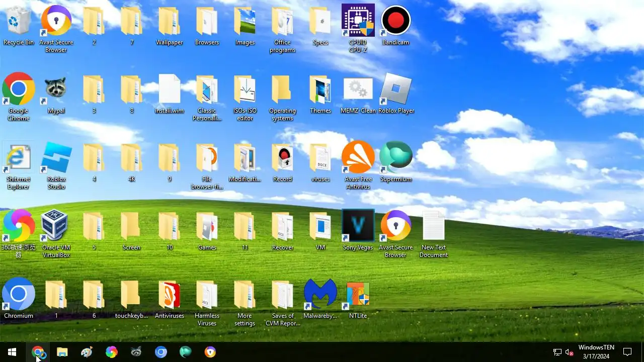Image resolution: width=644 pixels, height=362 pixels.
Task: Launch Chromium from the taskbar
Action: pyautogui.click(x=161, y=352)
